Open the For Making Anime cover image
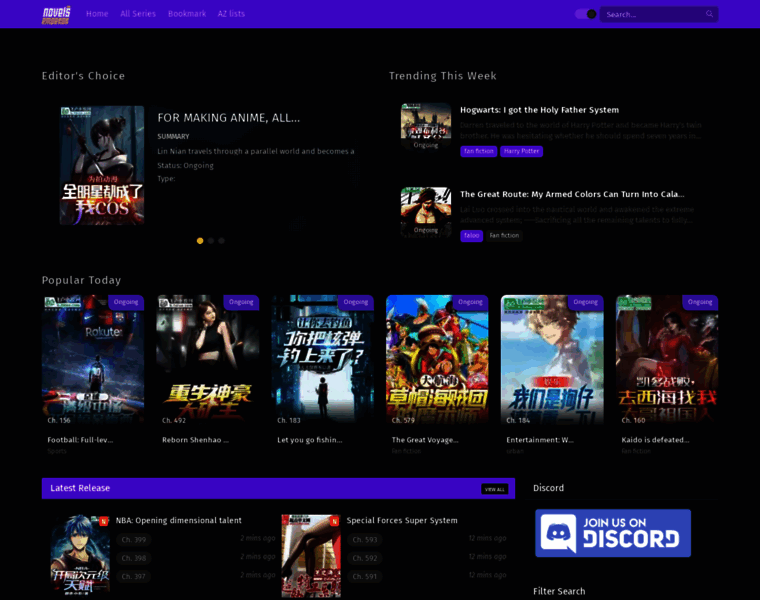Screen dimensions: 760x600 pos(102,165)
